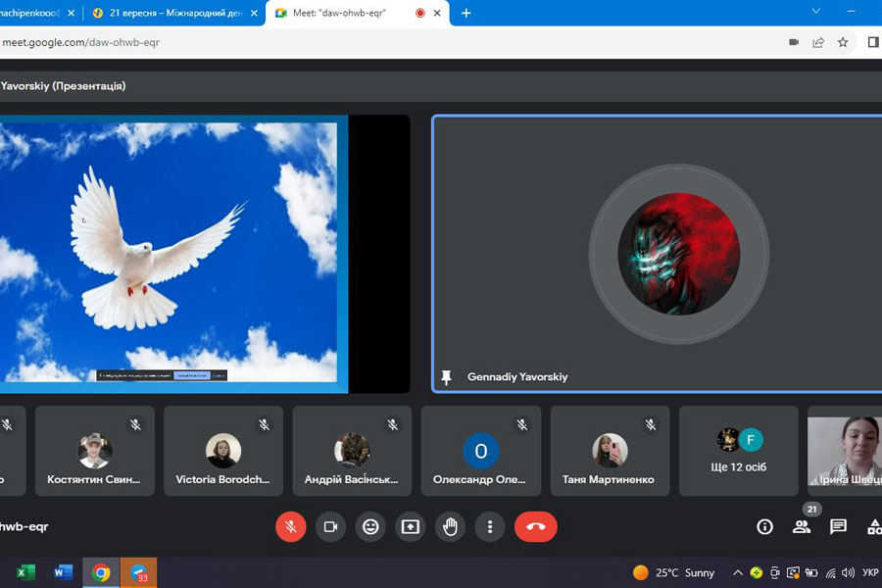882x588 pixels.
Task: Click muted mic icon on Костянтин tile
Action: click(x=135, y=424)
